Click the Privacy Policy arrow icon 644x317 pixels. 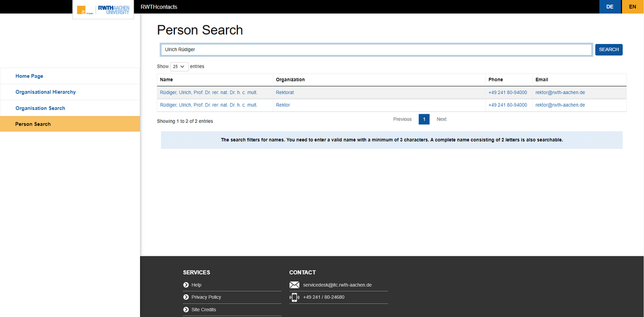click(186, 297)
